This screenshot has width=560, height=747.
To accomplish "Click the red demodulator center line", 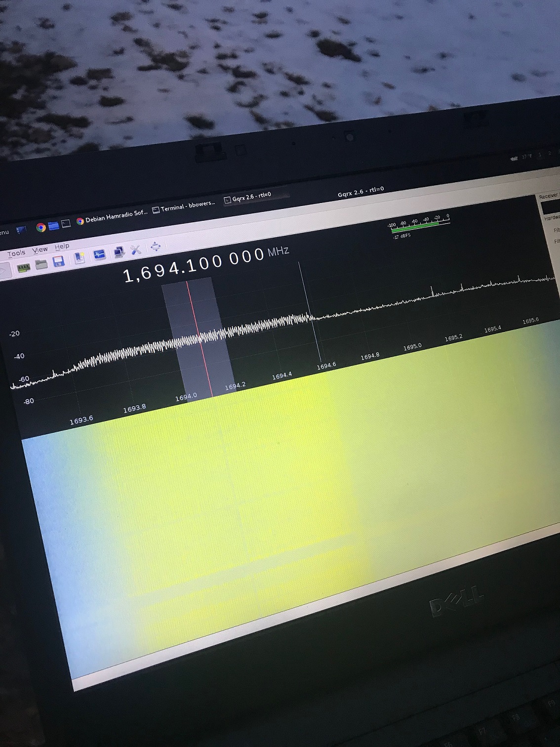I will coord(199,338).
